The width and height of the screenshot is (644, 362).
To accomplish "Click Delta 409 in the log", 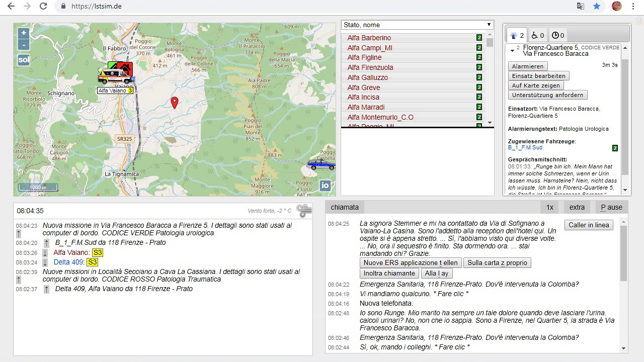I will 69,262.
